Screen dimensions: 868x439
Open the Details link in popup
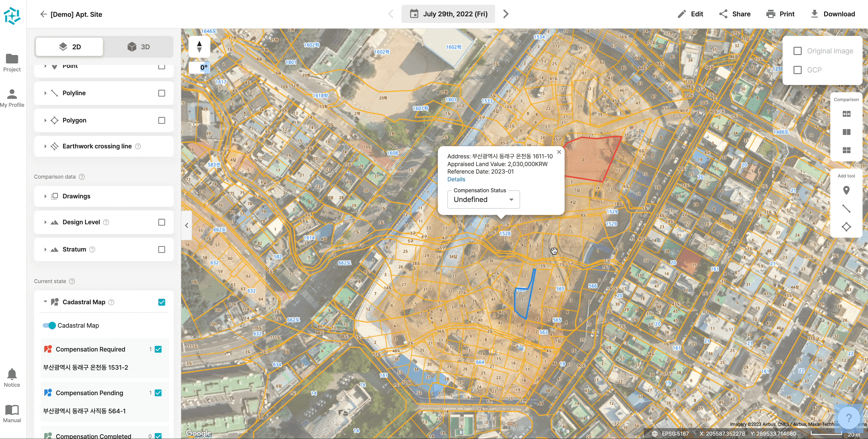[x=456, y=179]
